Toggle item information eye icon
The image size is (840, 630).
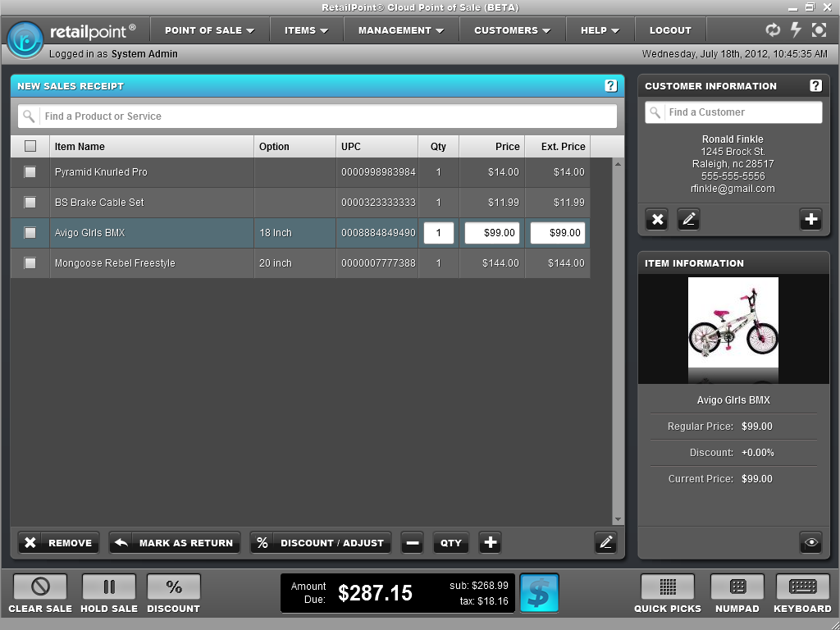point(811,543)
